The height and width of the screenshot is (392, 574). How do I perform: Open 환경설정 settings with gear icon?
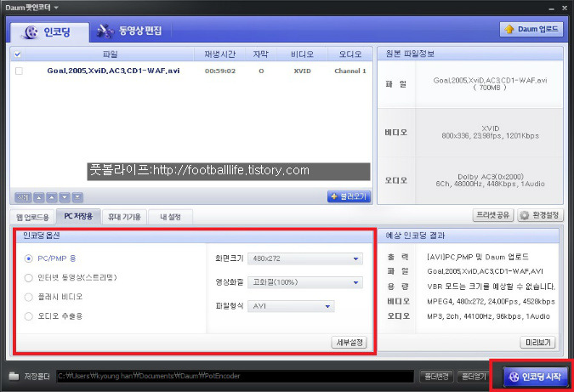click(540, 215)
